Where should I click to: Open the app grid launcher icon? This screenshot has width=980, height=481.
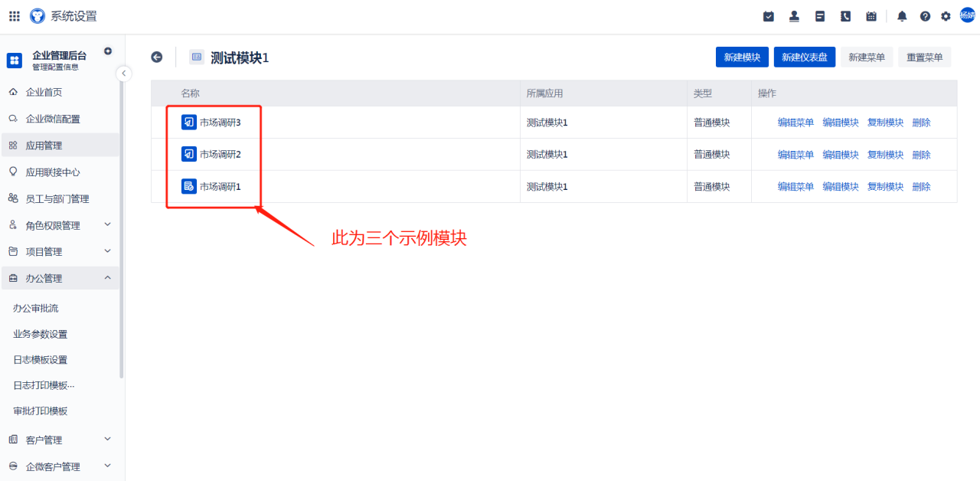tap(15, 16)
